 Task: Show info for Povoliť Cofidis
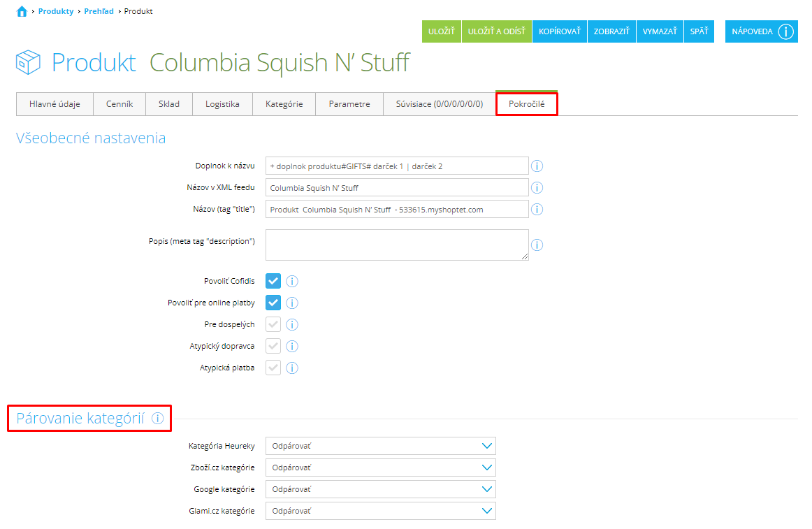[x=292, y=282]
